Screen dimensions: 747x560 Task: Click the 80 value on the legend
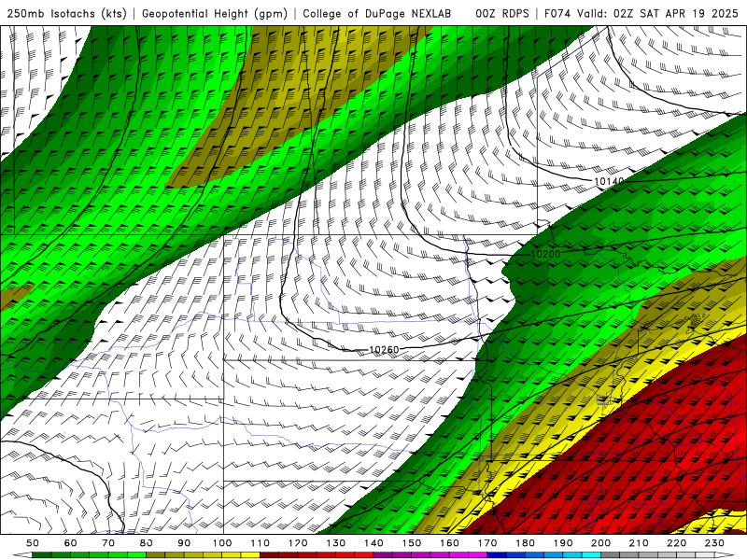tap(147, 543)
